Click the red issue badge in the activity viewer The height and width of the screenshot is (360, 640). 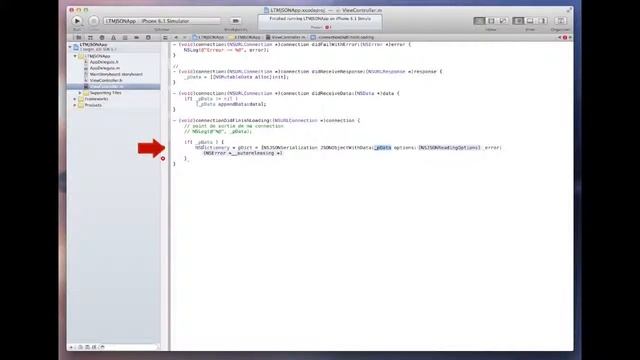[x=327, y=27]
